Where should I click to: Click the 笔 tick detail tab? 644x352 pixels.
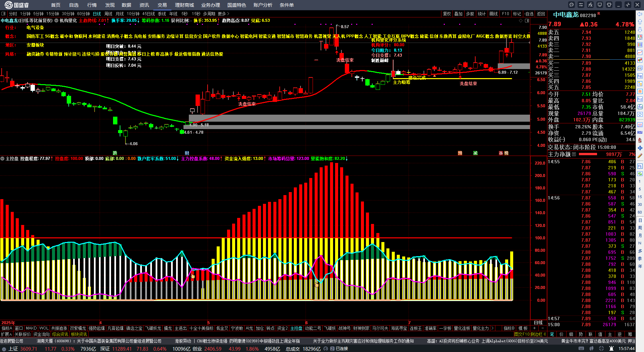(552, 334)
